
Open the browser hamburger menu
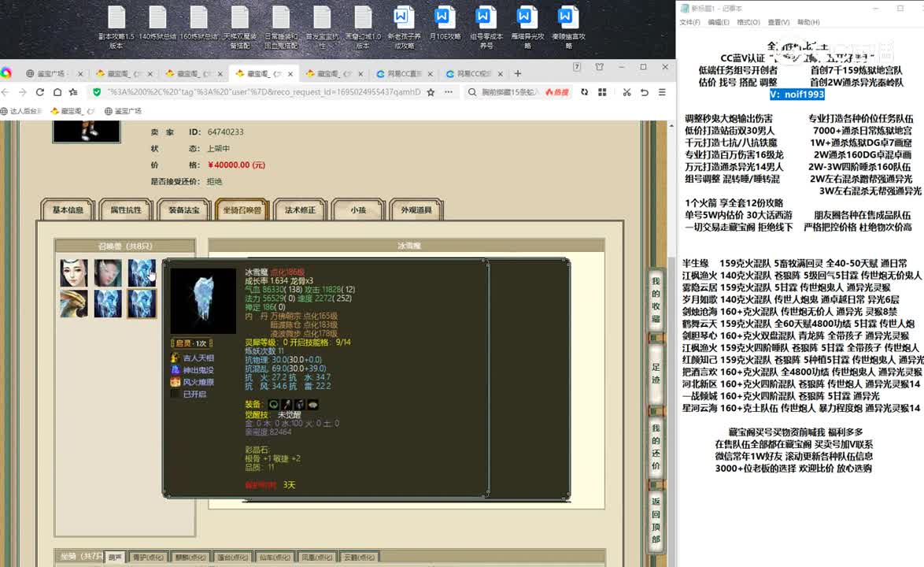pos(662,92)
